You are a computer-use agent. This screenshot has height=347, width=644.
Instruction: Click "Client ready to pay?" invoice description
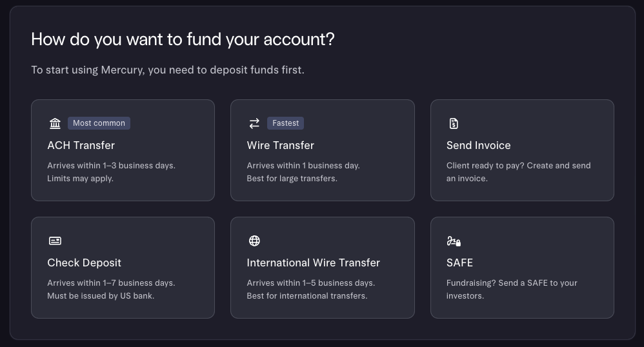tap(518, 166)
